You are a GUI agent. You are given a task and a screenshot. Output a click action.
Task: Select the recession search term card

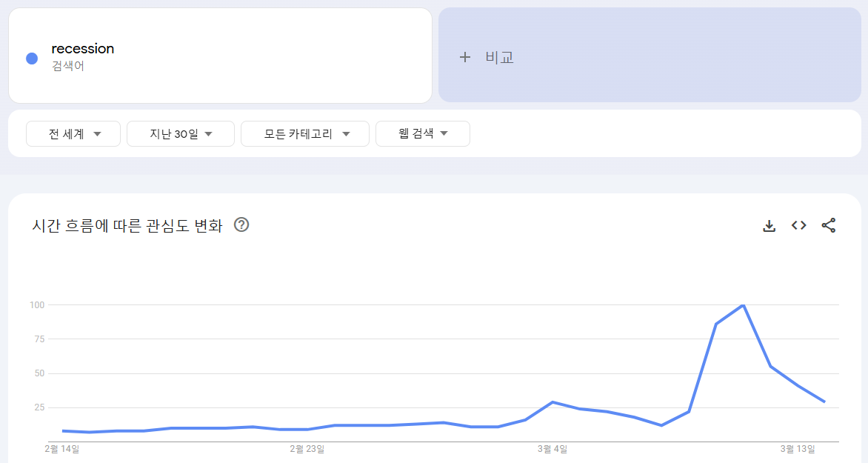[x=220, y=56]
